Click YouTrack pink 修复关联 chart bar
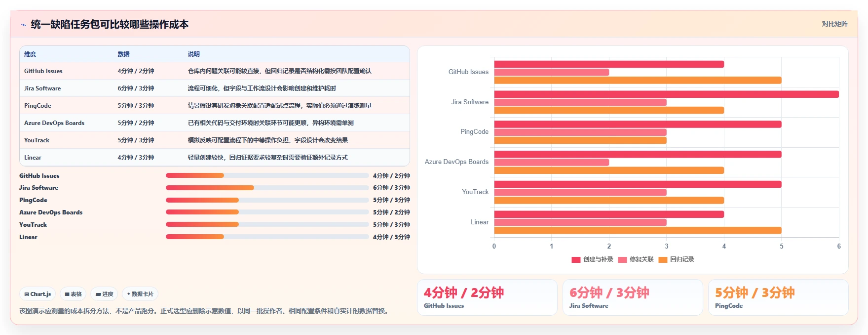Image resolution: width=868 pixels, height=335 pixels. [580, 192]
